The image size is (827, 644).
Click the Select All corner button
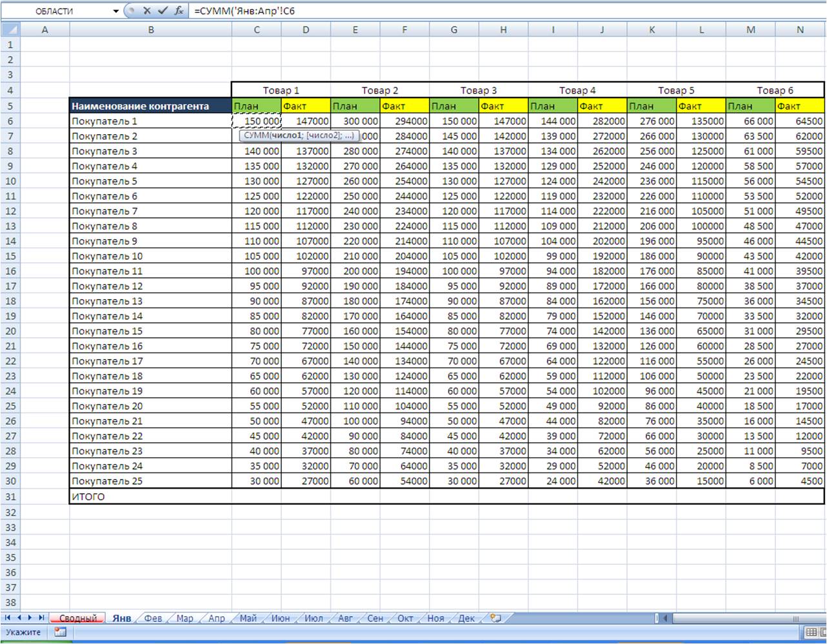[10, 30]
